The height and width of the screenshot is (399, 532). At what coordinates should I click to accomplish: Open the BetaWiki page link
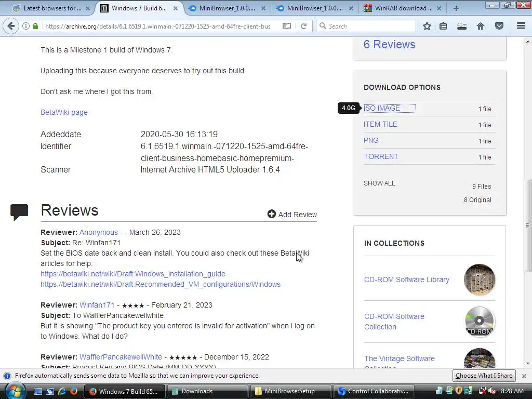pyautogui.click(x=64, y=112)
